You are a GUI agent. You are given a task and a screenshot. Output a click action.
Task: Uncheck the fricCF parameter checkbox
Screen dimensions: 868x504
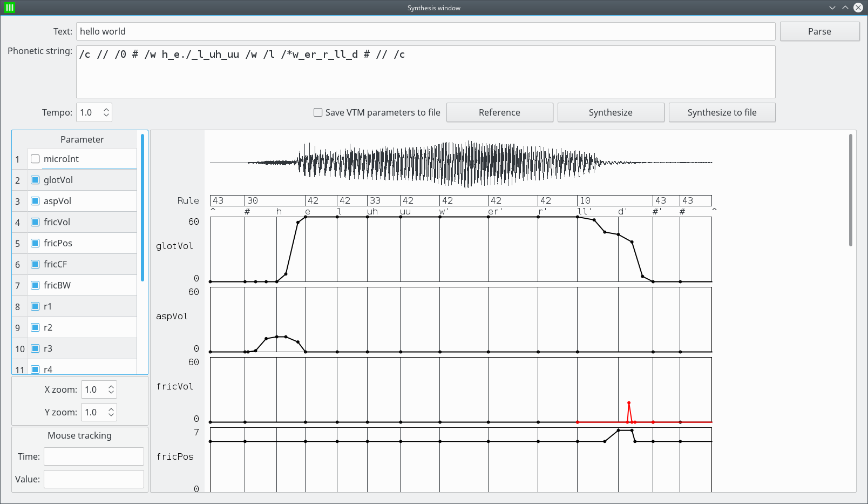pyautogui.click(x=35, y=264)
